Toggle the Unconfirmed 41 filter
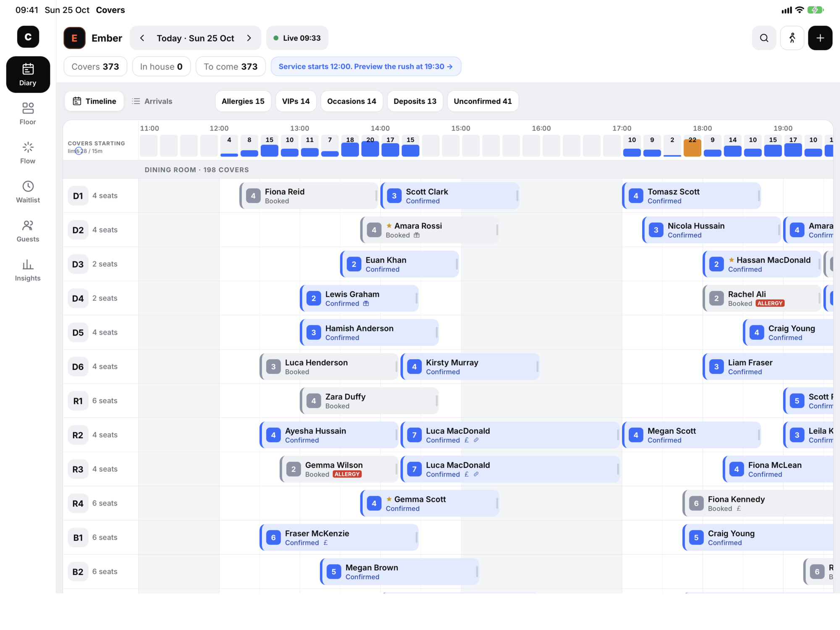The image size is (840, 630). pos(483,101)
